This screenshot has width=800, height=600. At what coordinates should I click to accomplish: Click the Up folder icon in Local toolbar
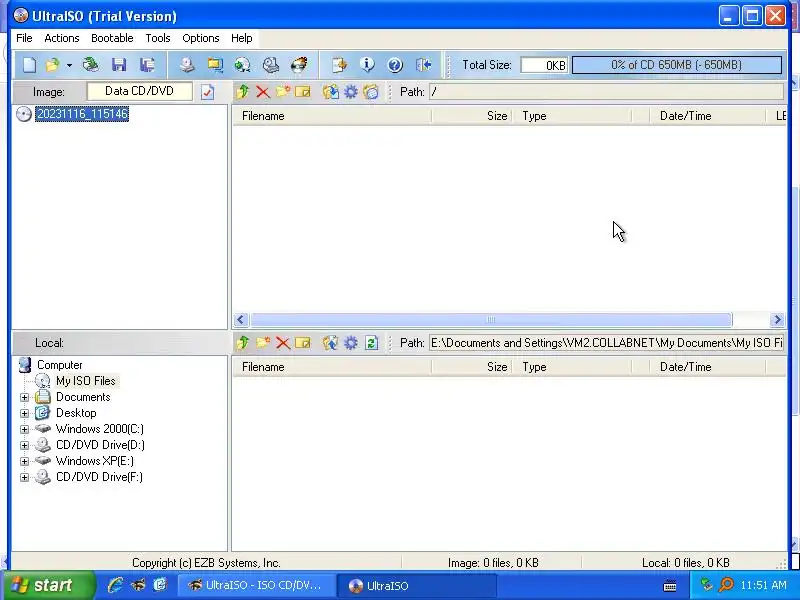(243, 343)
